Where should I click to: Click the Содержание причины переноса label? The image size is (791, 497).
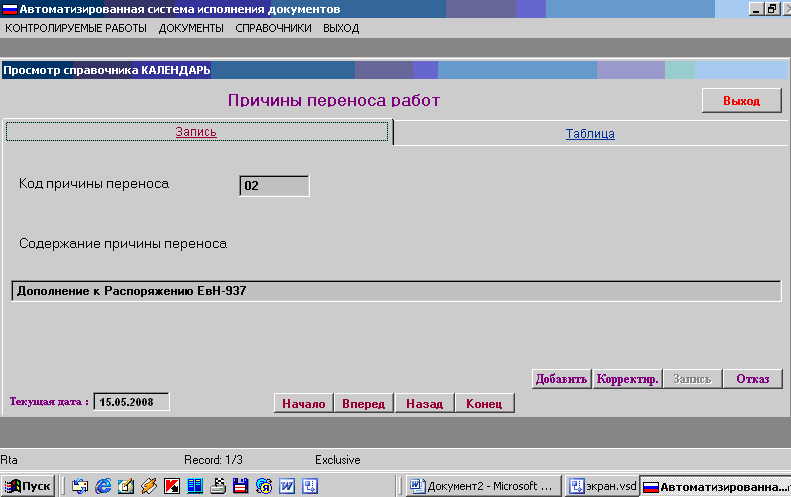click(123, 244)
